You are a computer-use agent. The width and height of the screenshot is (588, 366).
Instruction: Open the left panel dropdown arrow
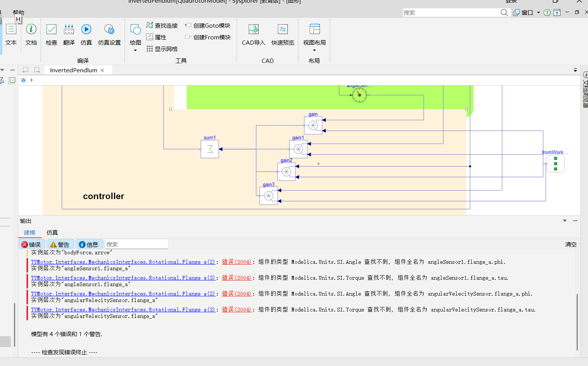coord(2,70)
